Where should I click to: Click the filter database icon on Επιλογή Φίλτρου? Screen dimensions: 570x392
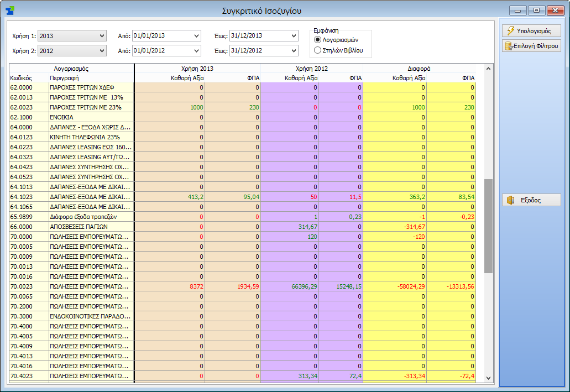coord(508,46)
